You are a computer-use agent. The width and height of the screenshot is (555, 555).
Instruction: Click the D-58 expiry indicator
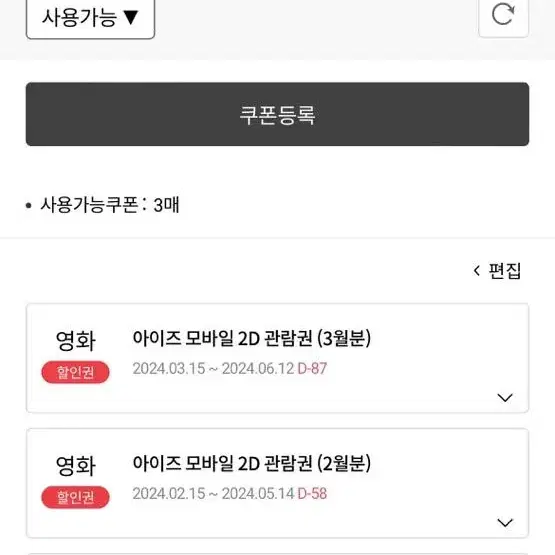coord(312,494)
